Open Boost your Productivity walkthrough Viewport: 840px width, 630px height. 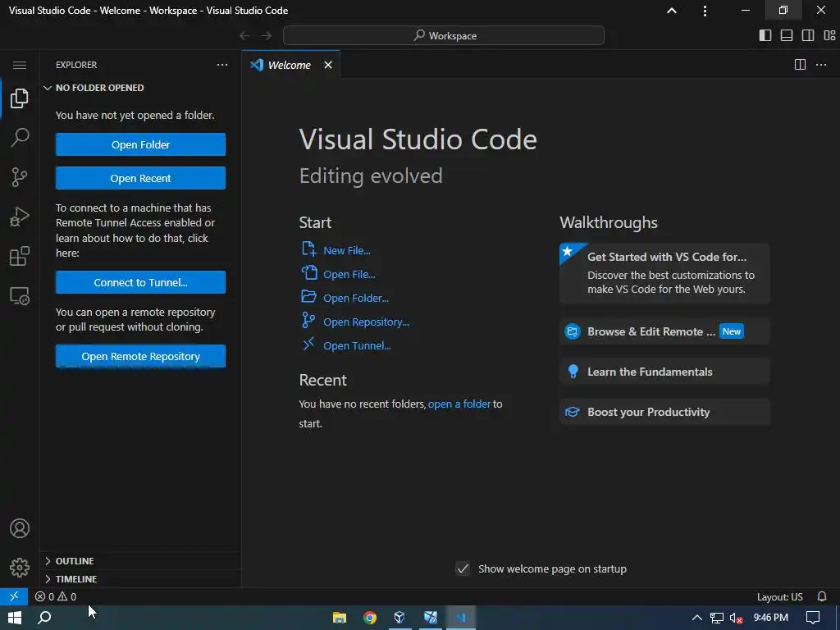(x=664, y=412)
